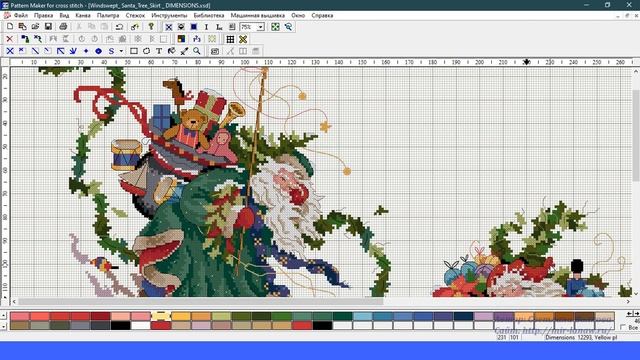Open the Машинная вышивка menu
The height and width of the screenshot is (360, 640).
click(258, 15)
